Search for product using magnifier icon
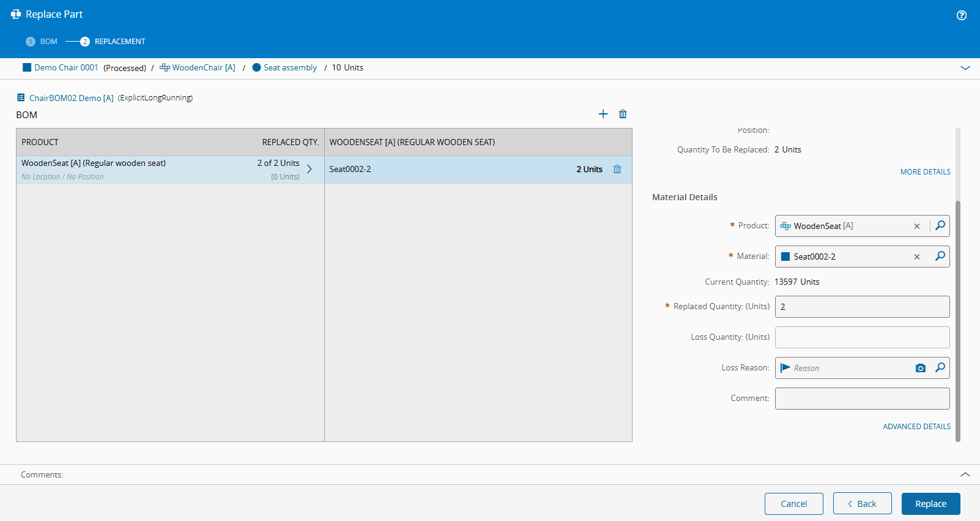The image size is (980, 521). [x=940, y=226]
